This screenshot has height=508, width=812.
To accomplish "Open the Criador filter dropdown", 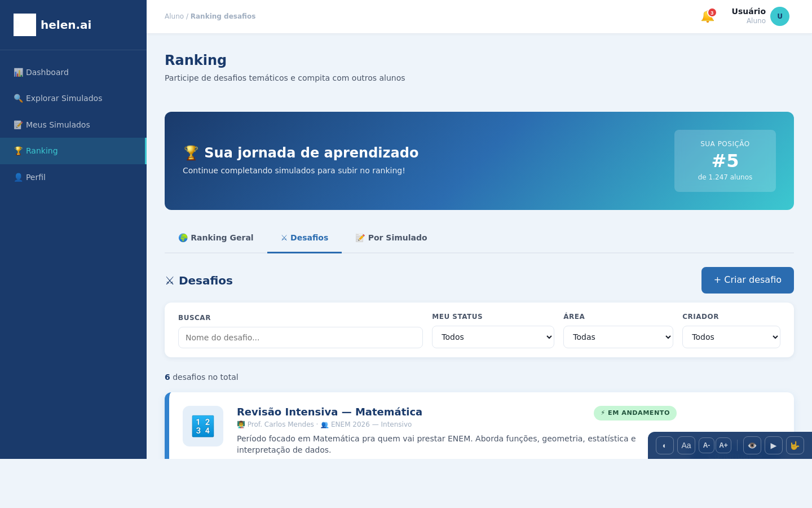I will (731, 337).
